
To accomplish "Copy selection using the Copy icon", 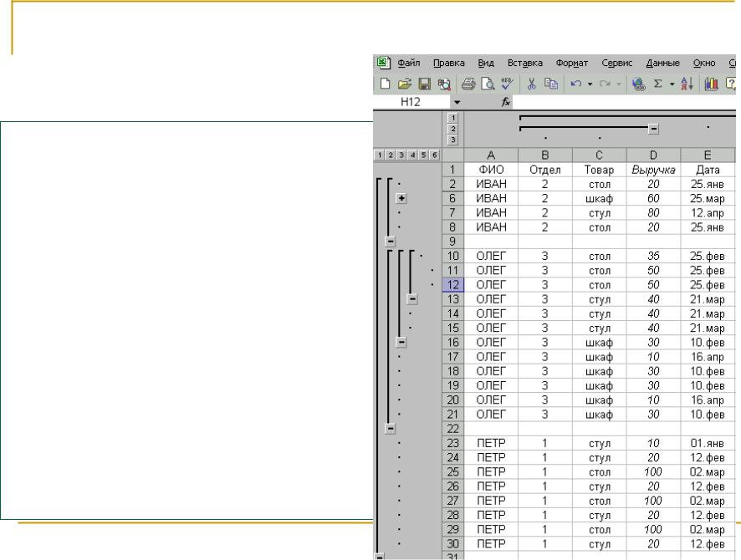I will [x=551, y=84].
